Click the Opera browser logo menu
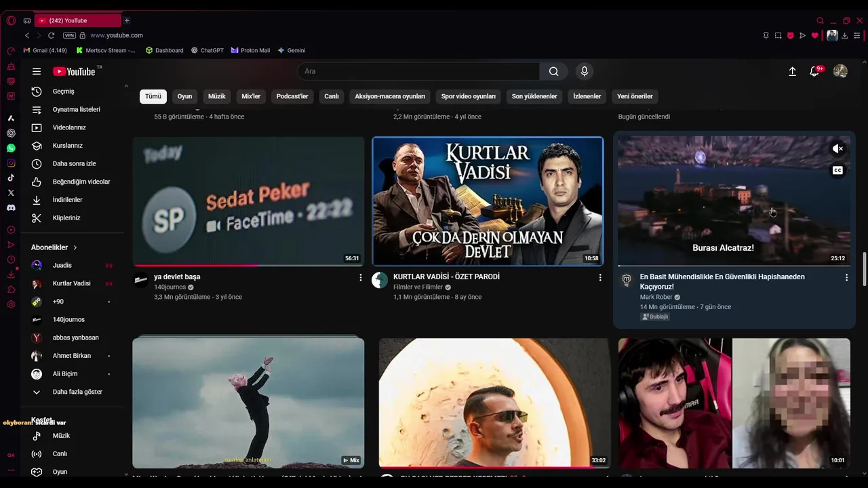The image size is (868, 488). pos(11,20)
